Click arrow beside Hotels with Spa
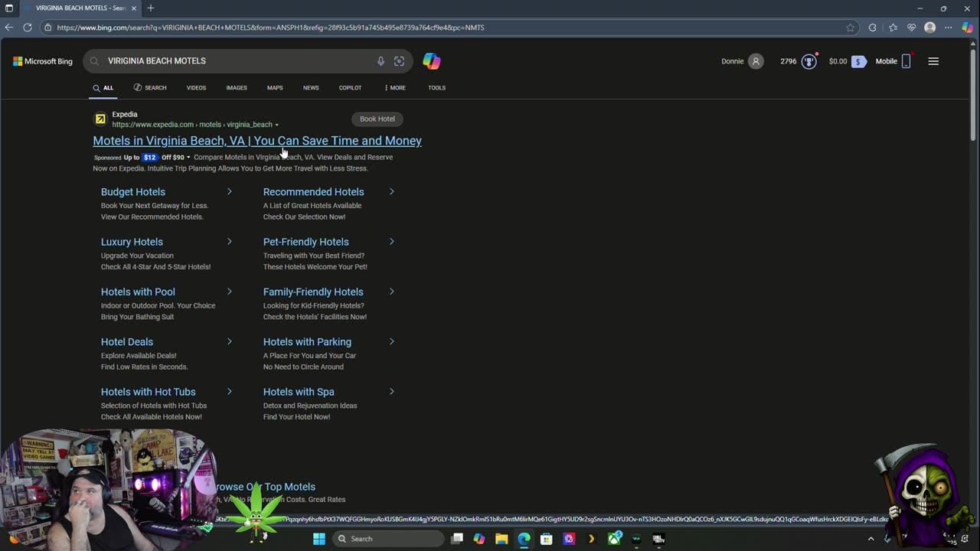This screenshot has height=551, width=980. pos(391,391)
